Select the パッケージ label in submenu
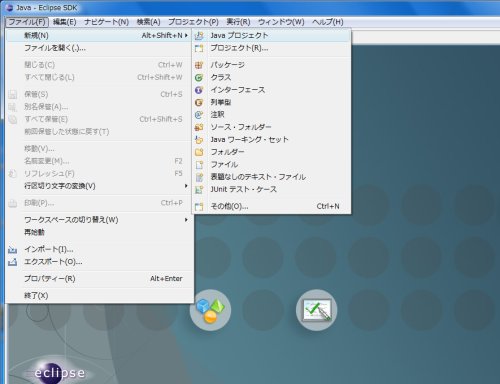Screen dimensions: 500x384 coord(227,65)
